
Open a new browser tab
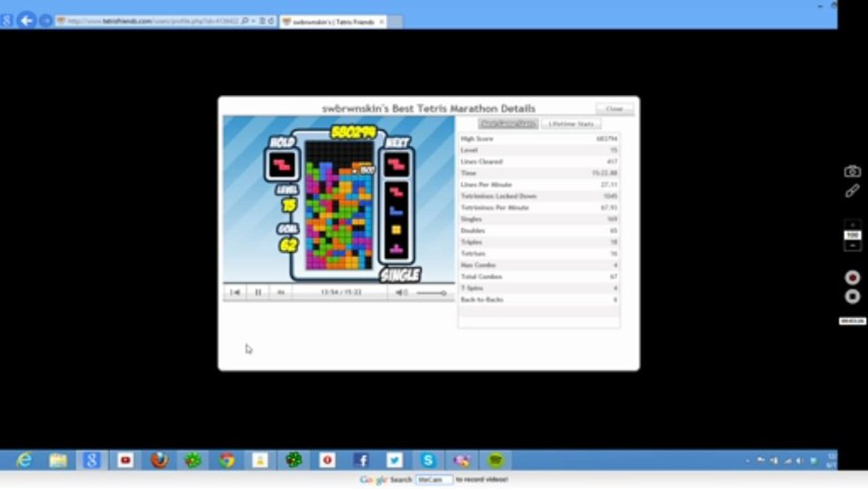click(395, 22)
